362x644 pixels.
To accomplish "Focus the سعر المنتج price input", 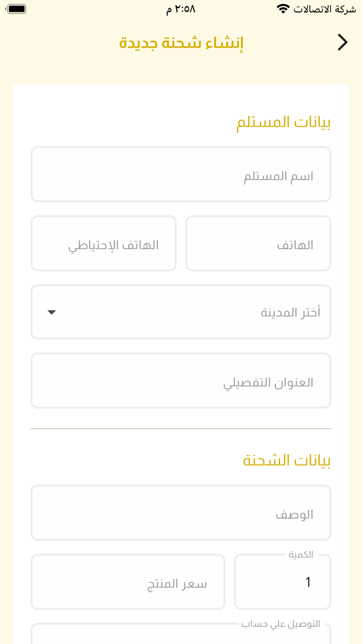I will click(x=128, y=582).
